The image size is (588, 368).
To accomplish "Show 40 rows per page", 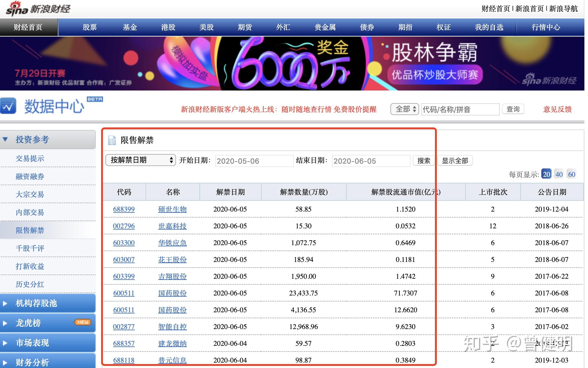I will (x=559, y=174).
